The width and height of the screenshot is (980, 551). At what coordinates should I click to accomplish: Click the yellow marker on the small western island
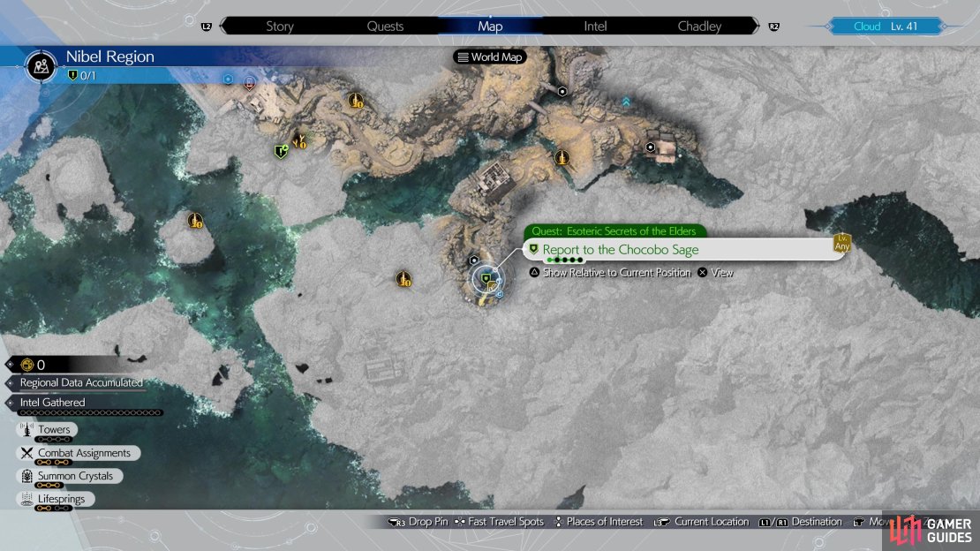coord(195,220)
